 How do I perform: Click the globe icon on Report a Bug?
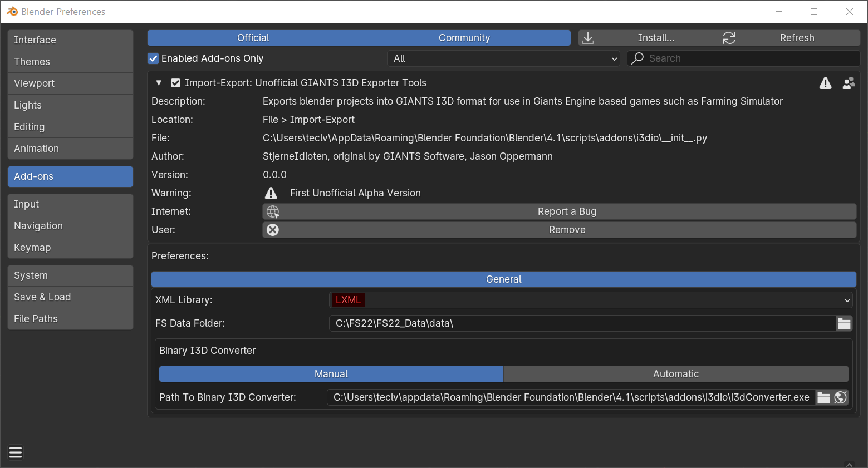coord(273,211)
